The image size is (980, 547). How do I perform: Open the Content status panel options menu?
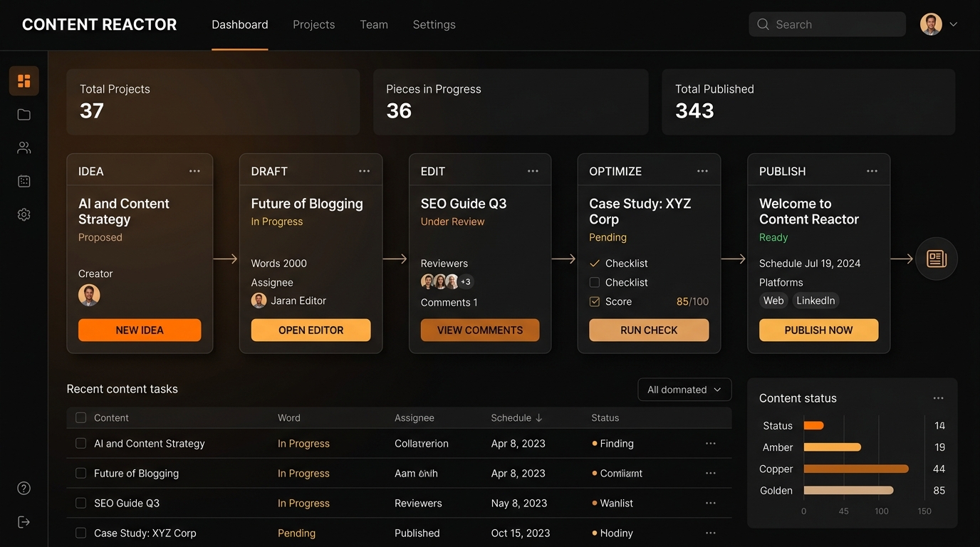tap(939, 398)
